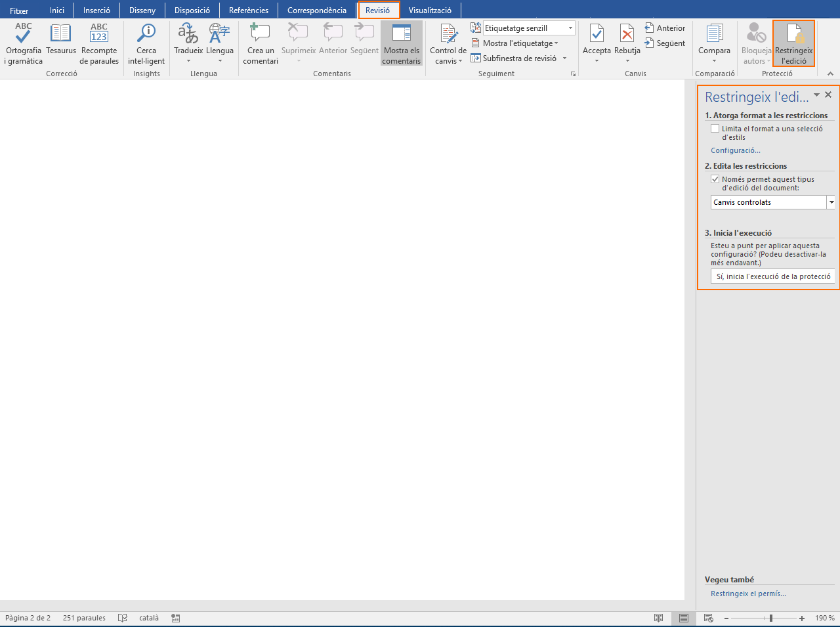Expand the Mostra l'etiquetatge menu
Screen dimensions: 840x627
(520, 43)
